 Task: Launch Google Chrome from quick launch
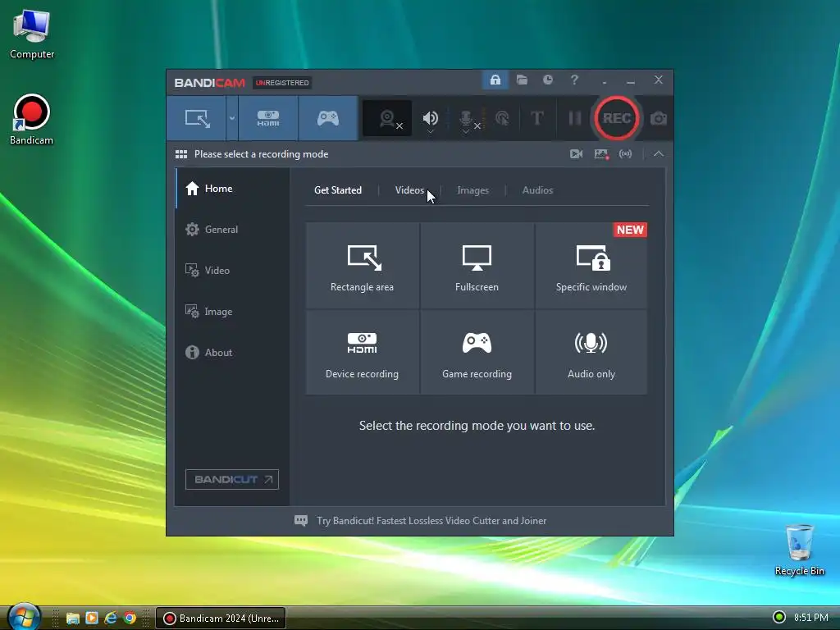130,619
